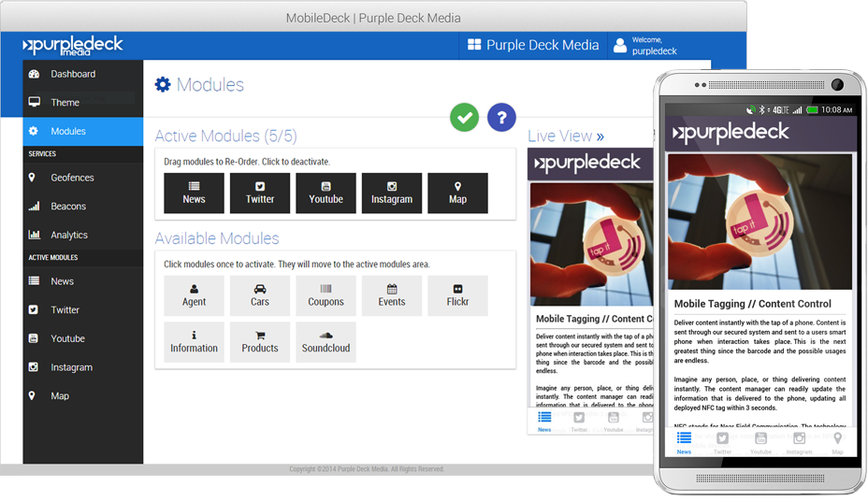Open Youtube under Active Modules sidebar
The width and height of the screenshot is (868, 501).
[83, 339]
